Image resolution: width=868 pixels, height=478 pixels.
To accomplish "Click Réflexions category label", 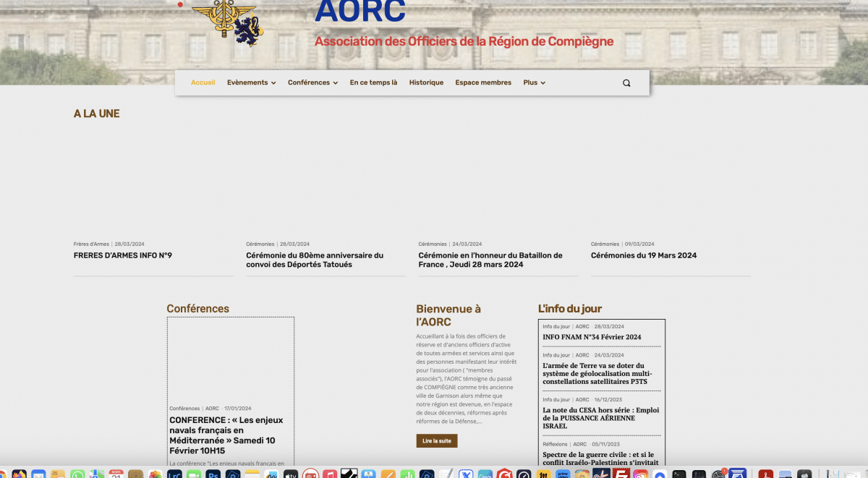I will click(556, 444).
